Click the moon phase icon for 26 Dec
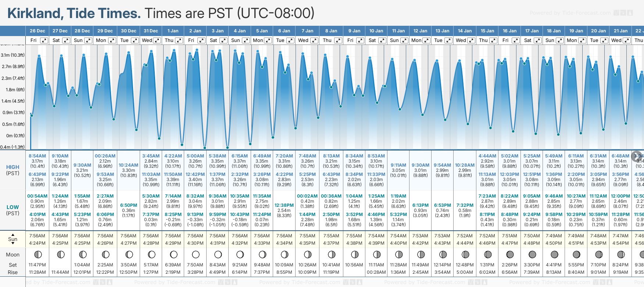 (x=37, y=254)
